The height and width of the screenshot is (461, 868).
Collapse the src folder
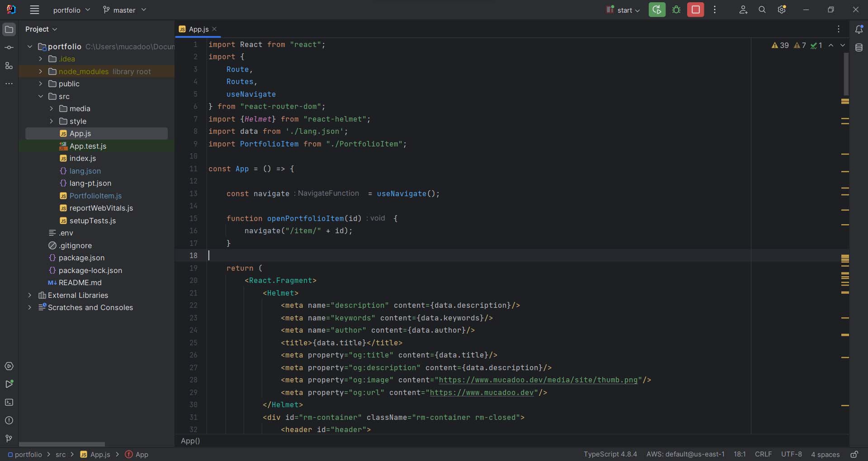click(x=41, y=96)
